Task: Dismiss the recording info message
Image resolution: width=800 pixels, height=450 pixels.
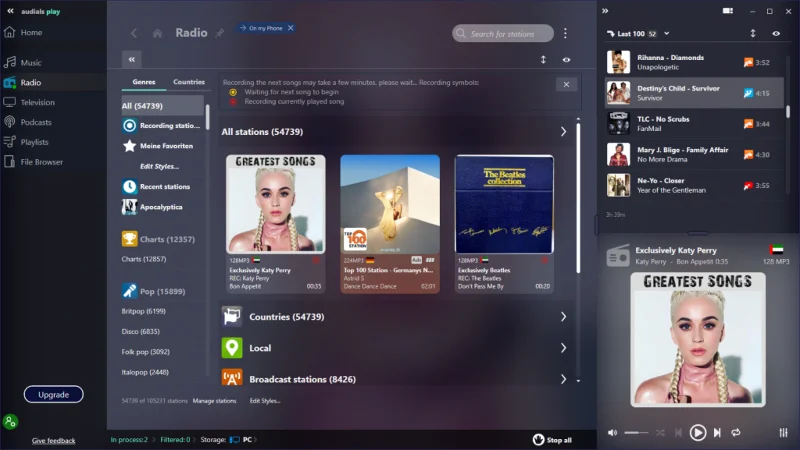Action: pos(566,85)
